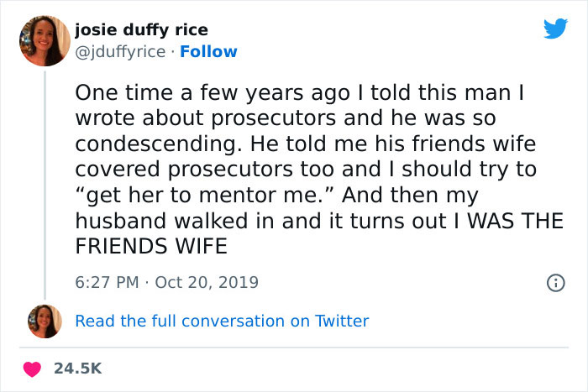The image size is (588, 392).
Task: Read the full conversation on Twitter
Action: (222, 321)
